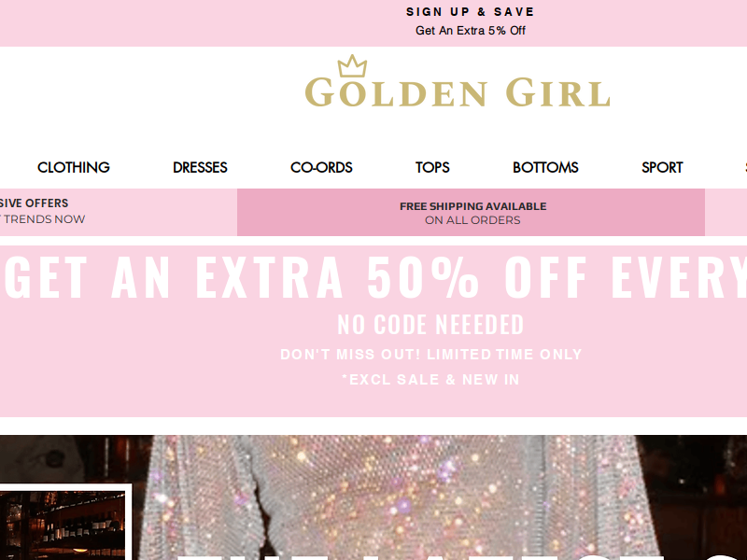The image size is (747, 560).
Task: Open the CLOTHING menu
Action: pos(74,167)
